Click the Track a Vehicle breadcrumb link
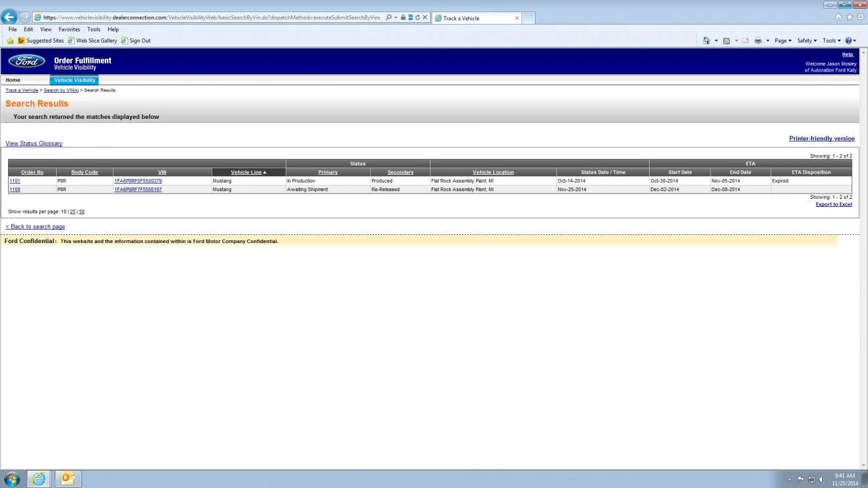 (x=22, y=90)
